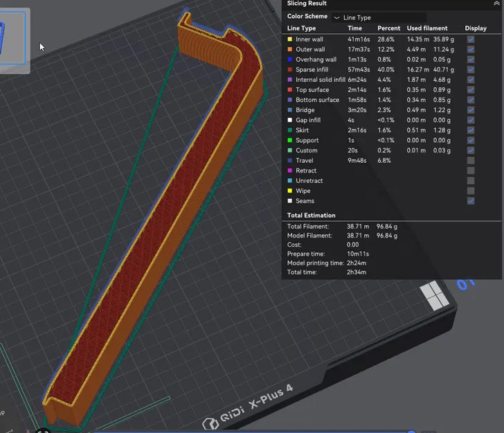Screen dimensions: 504x433
Task: Click the orange Outer wall color swatch
Action: 289,49
